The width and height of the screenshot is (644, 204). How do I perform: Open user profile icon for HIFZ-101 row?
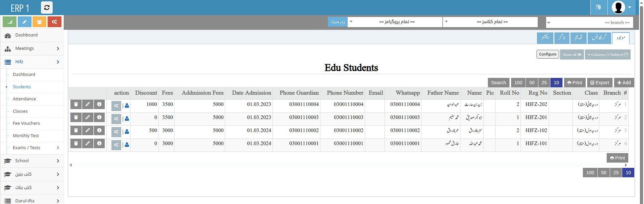[x=127, y=145]
